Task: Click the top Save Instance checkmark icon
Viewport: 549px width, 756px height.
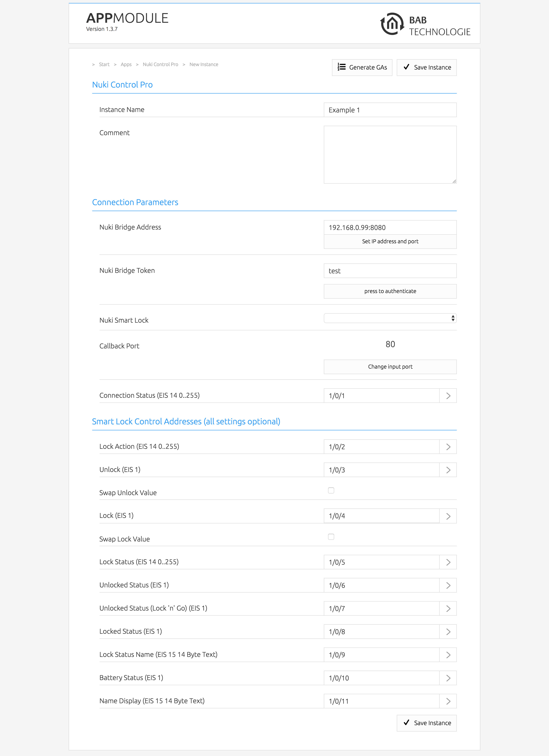Action: pyautogui.click(x=406, y=67)
